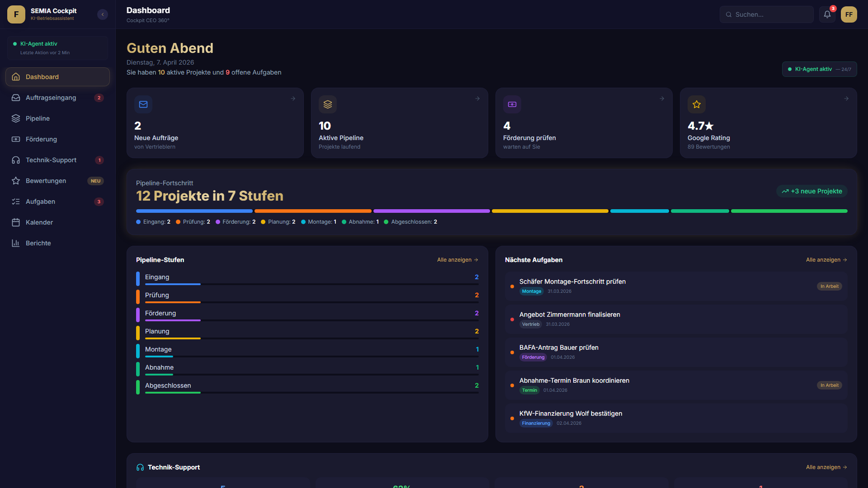Open Neue Aufträge card via its arrow
The image size is (868, 488).
(293, 99)
